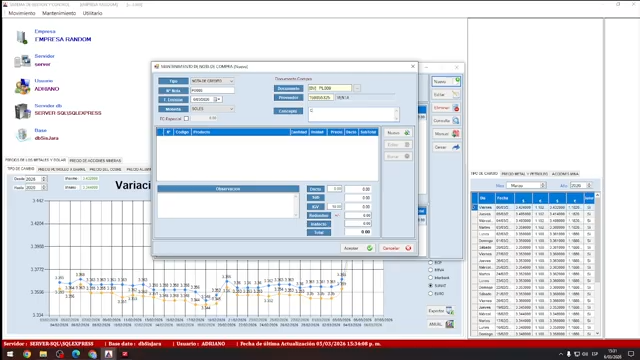640x360 pixels.
Task: Click the Base database icon
Action: pos(22,135)
